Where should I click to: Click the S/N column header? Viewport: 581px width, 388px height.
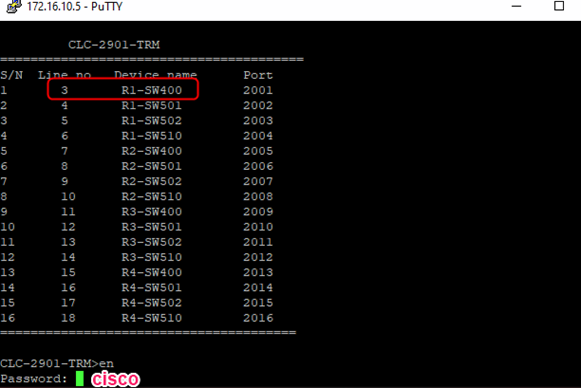pyautogui.click(x=11, y=75)
